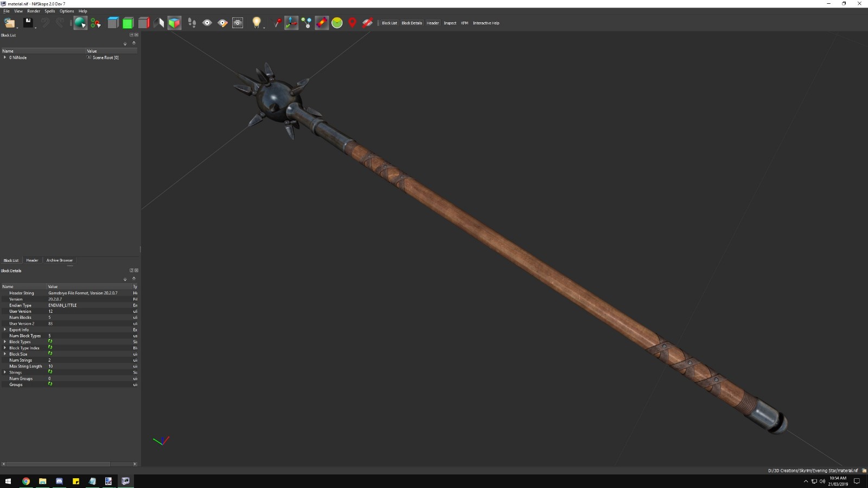Open the Spells menu
Viewport: 868px width, 488px height.
pyautogui.click(x=49, y=11)
